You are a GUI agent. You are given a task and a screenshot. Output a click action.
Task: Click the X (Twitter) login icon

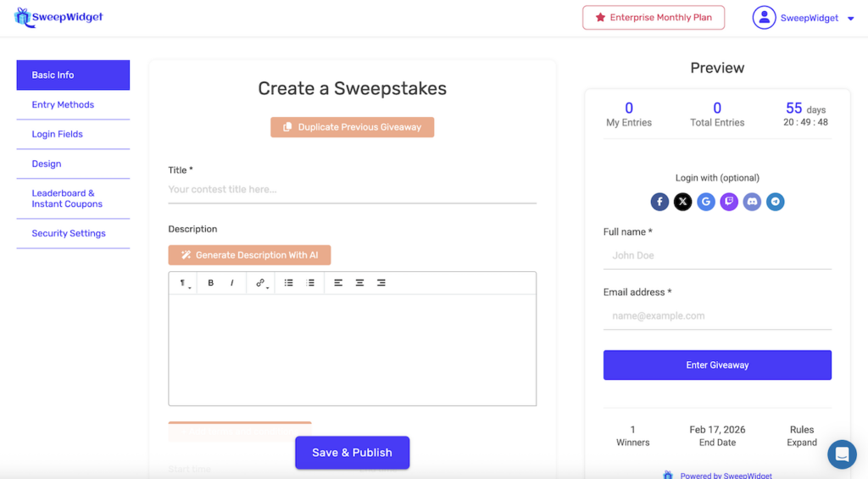[682, 202]
